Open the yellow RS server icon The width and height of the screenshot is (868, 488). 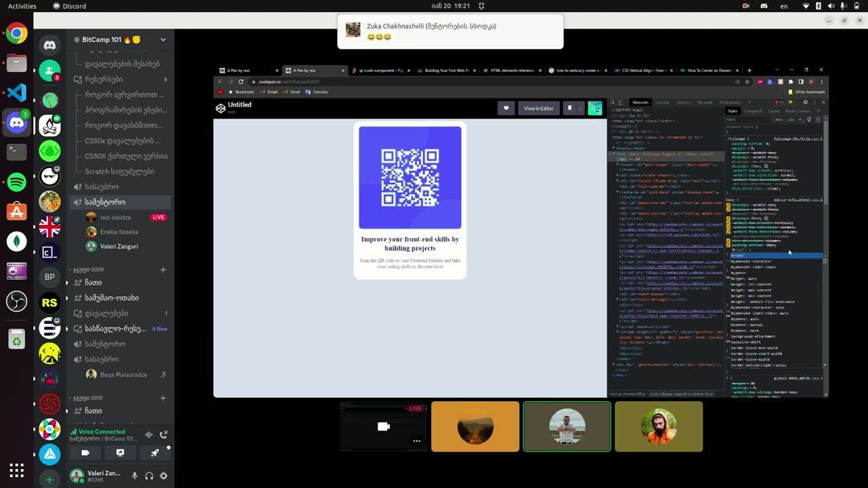50,303
